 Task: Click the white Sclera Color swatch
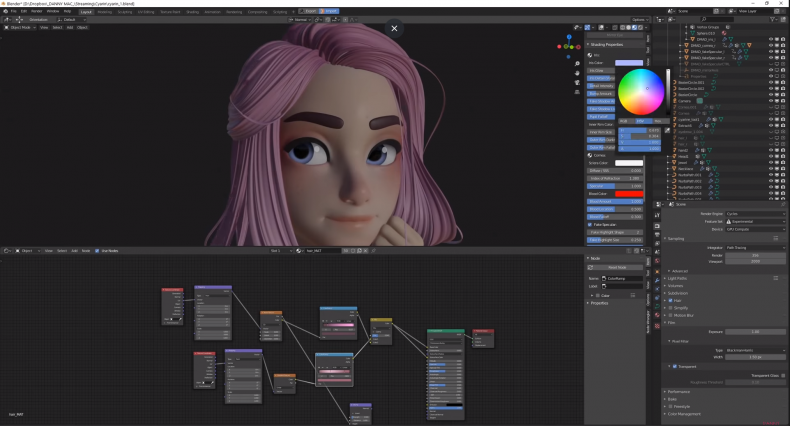(x=629, y=163)
